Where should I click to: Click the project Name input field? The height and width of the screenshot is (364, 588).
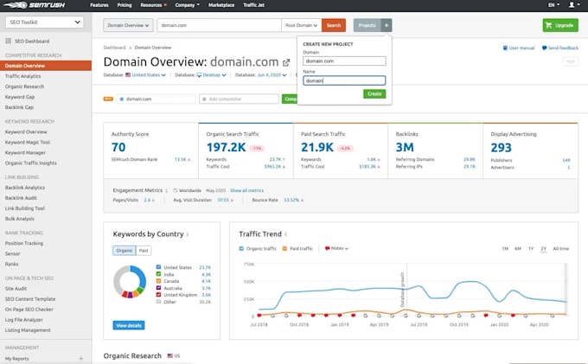[344, 80]
